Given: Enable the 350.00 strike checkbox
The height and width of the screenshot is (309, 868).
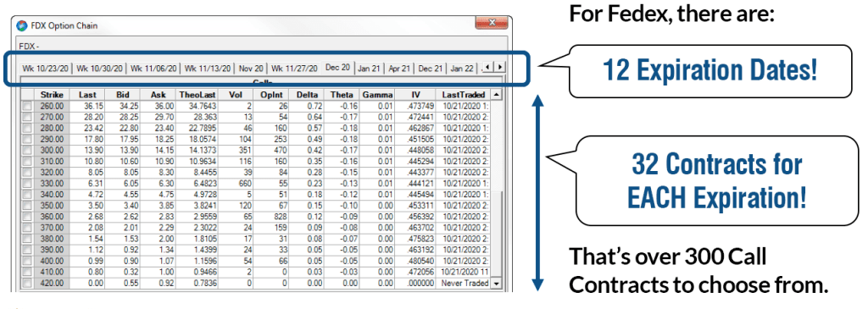Looking at the screenshot, I should [x=27, y=205].
